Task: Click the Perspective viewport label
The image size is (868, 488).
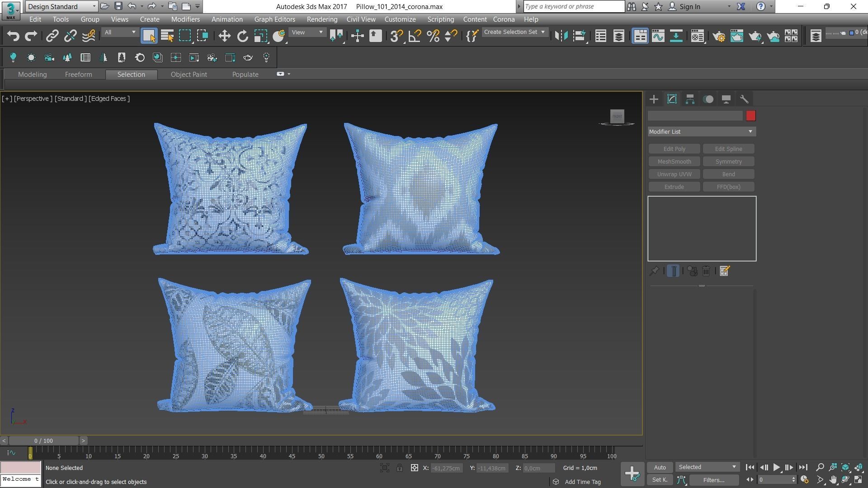Action: (33, 99)
